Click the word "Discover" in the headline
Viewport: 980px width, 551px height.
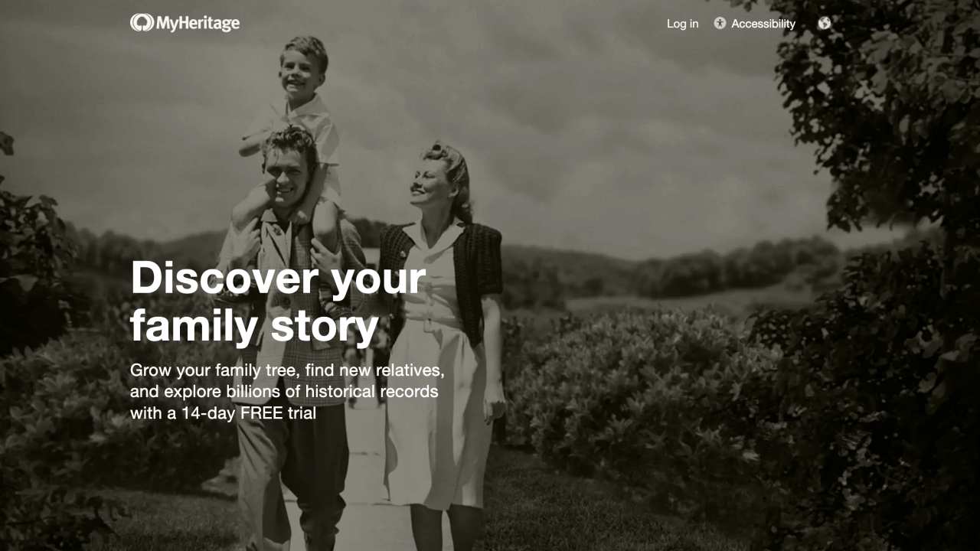(x=224, y=278)
